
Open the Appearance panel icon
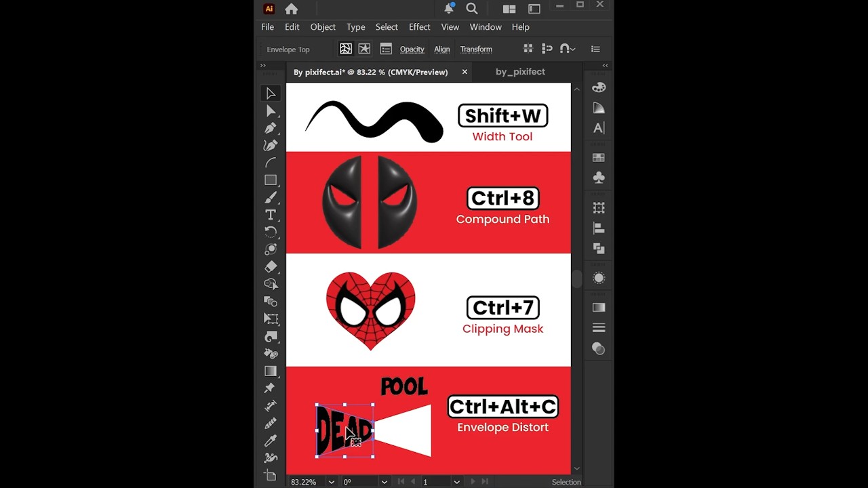(599, 278)
